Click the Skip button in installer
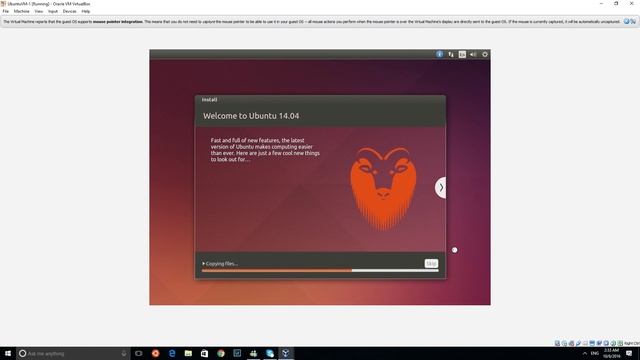640x360 pixels. 431,264
